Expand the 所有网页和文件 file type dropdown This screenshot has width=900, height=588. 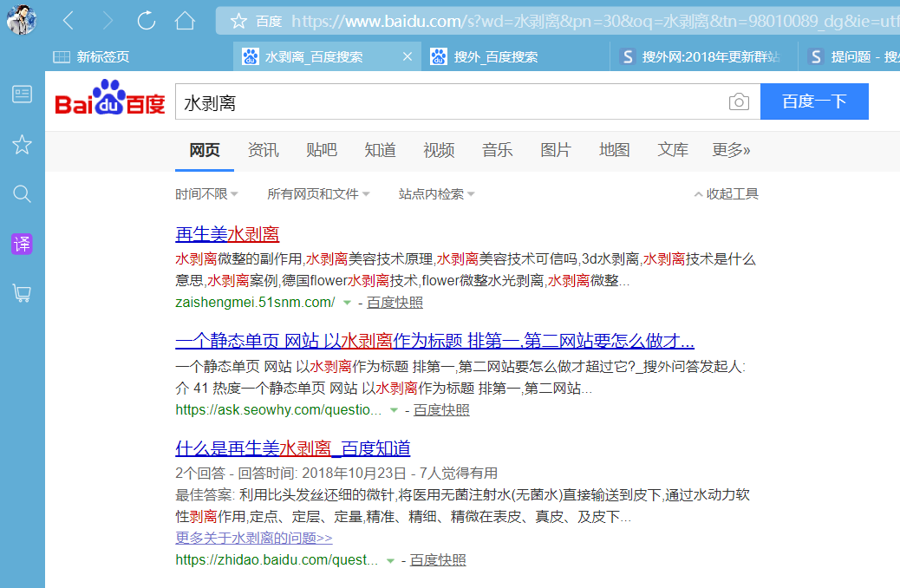(x=318, y=194)
